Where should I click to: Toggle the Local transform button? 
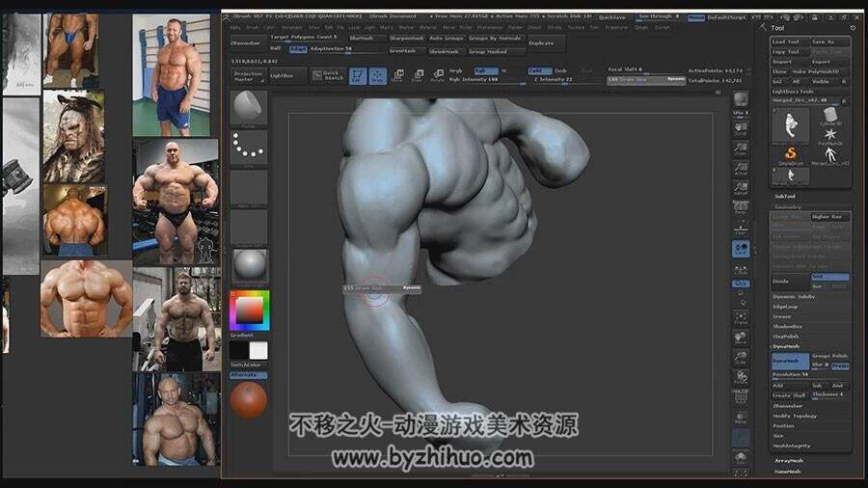click(x=741, y=249)
